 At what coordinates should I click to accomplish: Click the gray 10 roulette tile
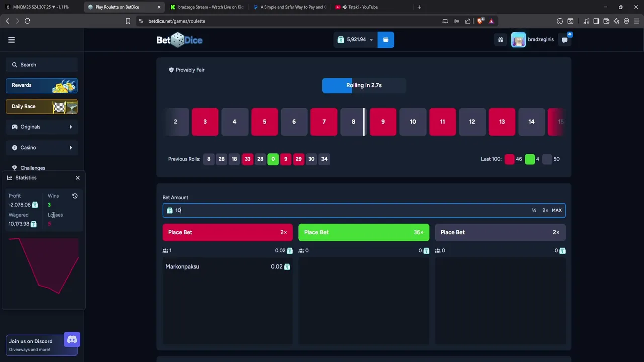(413, 122)
